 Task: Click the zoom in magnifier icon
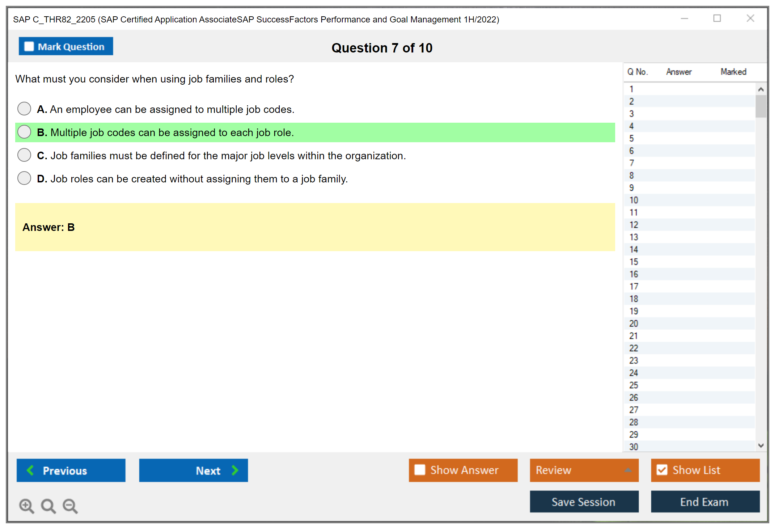point(26,505)
